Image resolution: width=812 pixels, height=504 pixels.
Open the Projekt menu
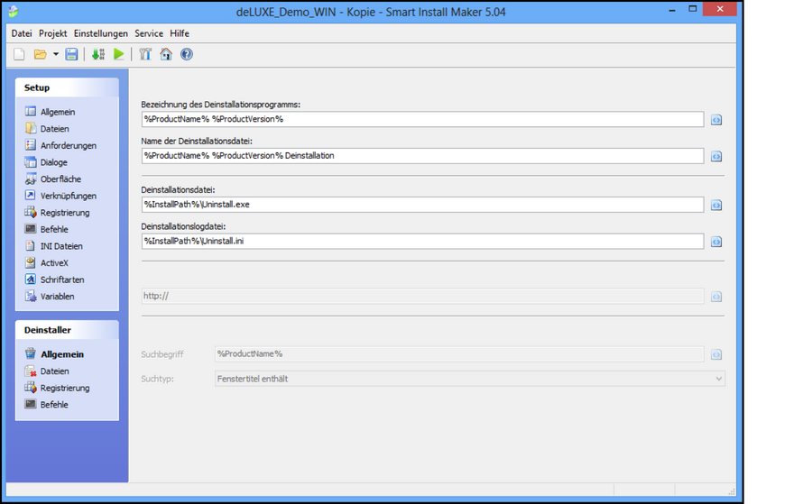click(52, 33)
